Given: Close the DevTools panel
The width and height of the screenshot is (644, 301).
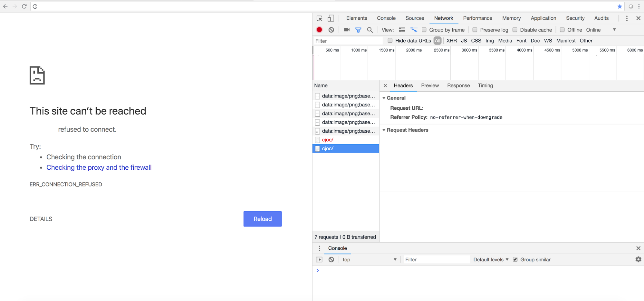Looking at the screenshot, I should [638, 18].
